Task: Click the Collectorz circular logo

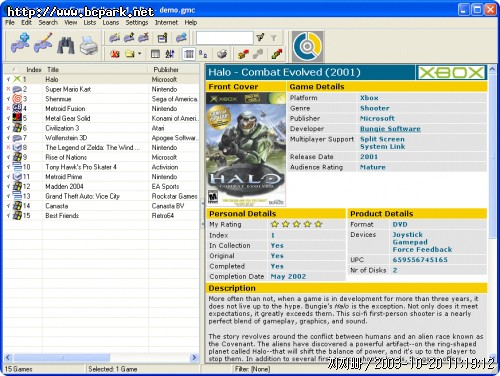Action: (x=307, y=46)
